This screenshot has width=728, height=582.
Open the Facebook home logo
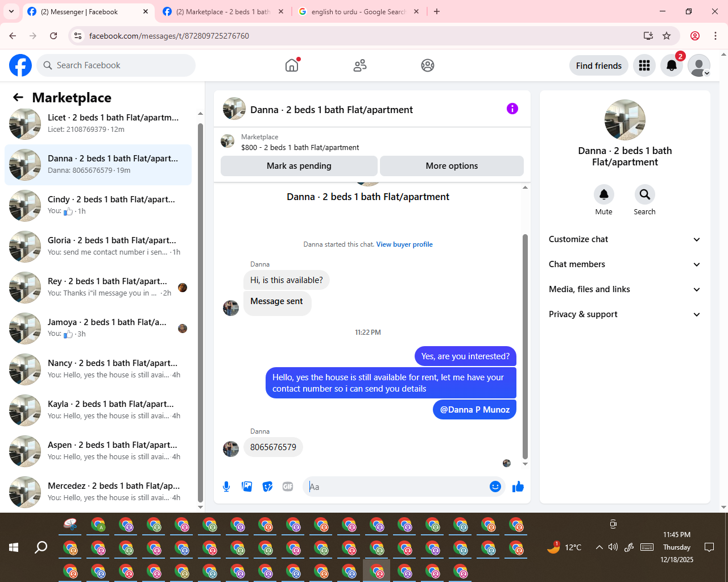(20, 65)
